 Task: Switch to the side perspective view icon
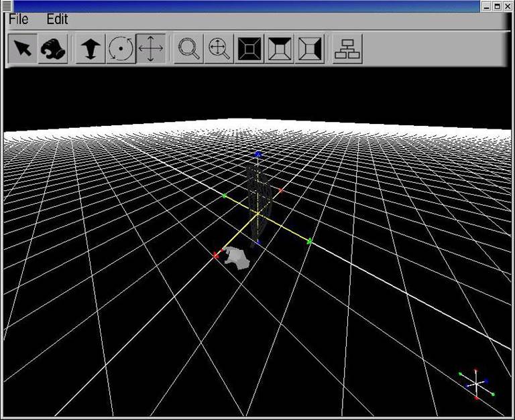[x=310, y=48]
